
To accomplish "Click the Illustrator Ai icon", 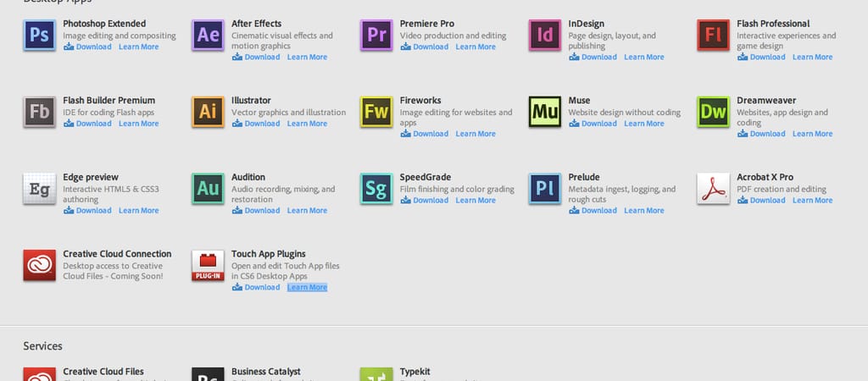I will 208,112.
